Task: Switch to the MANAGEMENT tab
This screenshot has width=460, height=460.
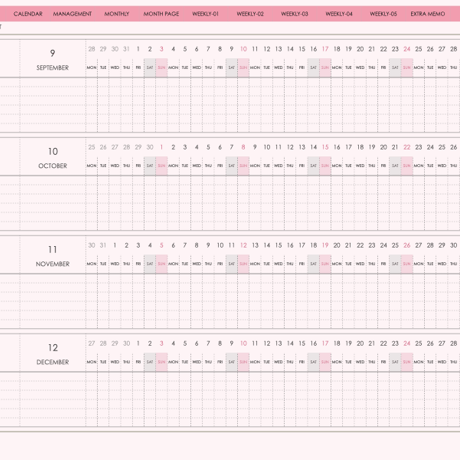Action: [72, 14]
